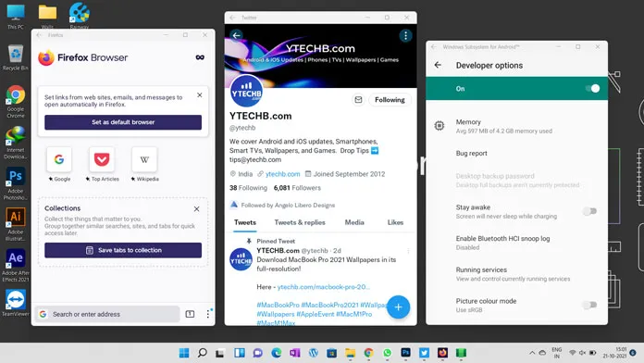This screenshot has width=644, height=363.
Task: Compose a new tweet with plus button
Action: [x=398, y=307]
